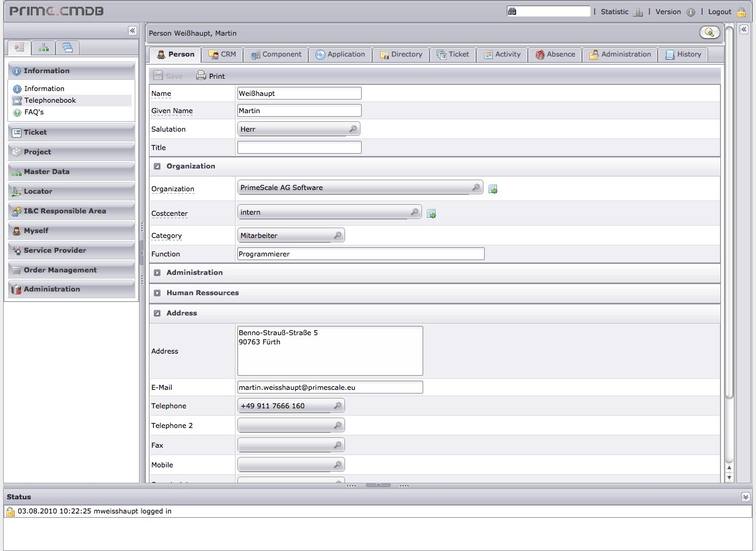Click the Statistic bar chart icon

(x=637, y=12)
